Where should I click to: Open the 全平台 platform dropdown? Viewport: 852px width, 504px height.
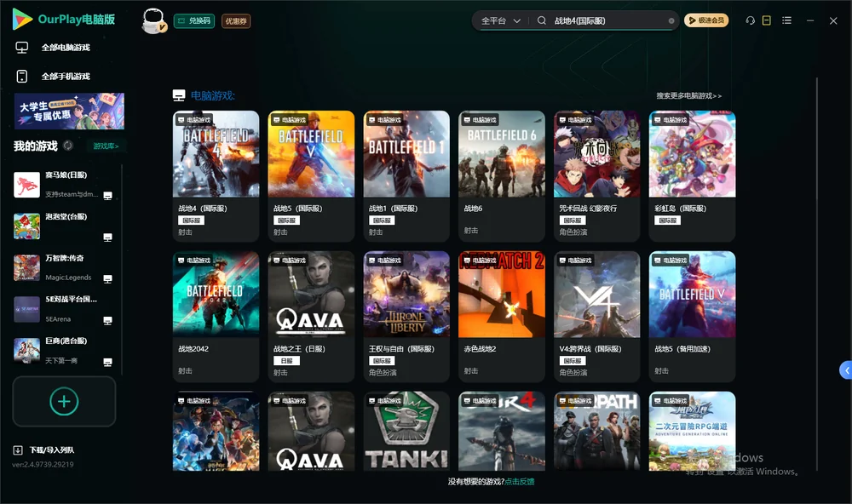pyautogui.click(x=500, y=20)
